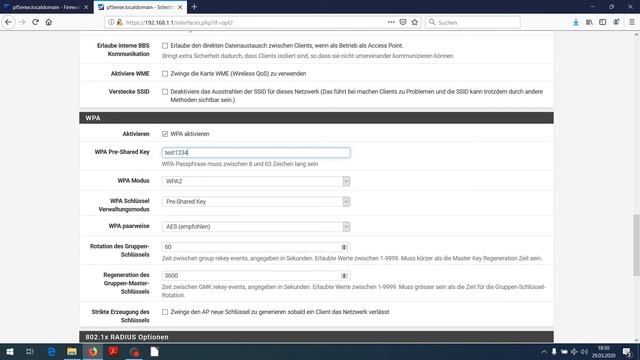Open the Firefox hamburger menu
The height and width of the screenshot is (360, 640).
[x=631, y=22]
